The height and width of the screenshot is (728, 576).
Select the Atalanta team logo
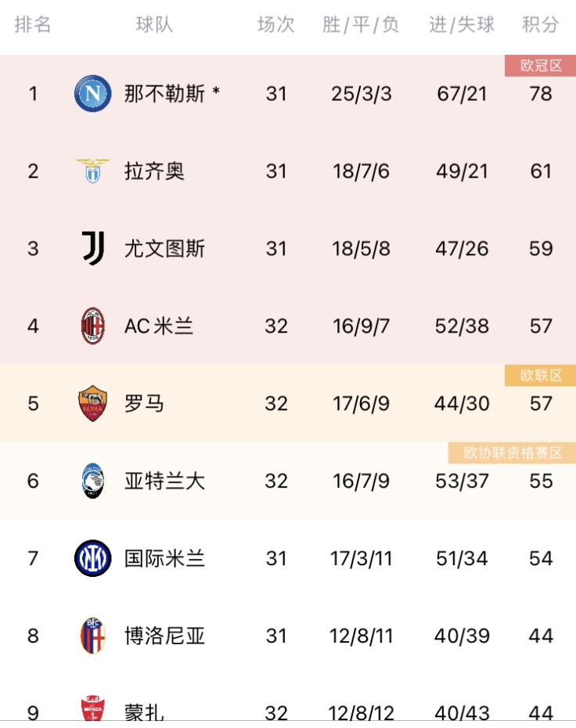pos(93,481)
